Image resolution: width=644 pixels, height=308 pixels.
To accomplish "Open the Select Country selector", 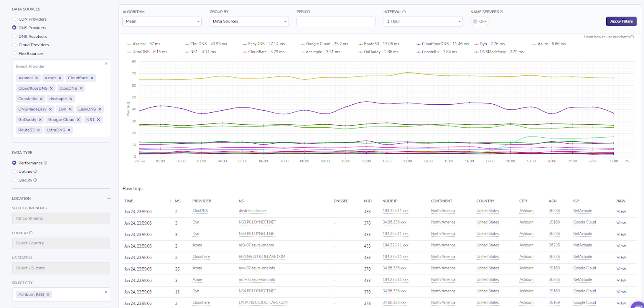I will click(61, 244).
